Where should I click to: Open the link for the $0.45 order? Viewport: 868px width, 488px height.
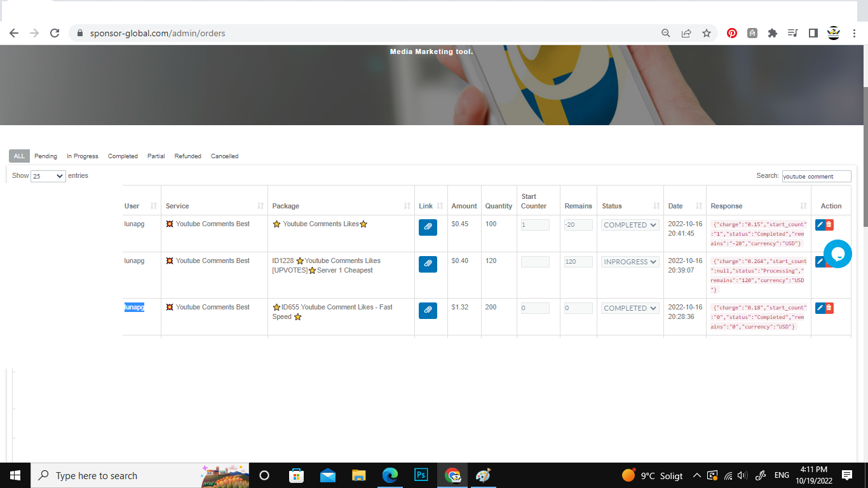click(428, 227)
